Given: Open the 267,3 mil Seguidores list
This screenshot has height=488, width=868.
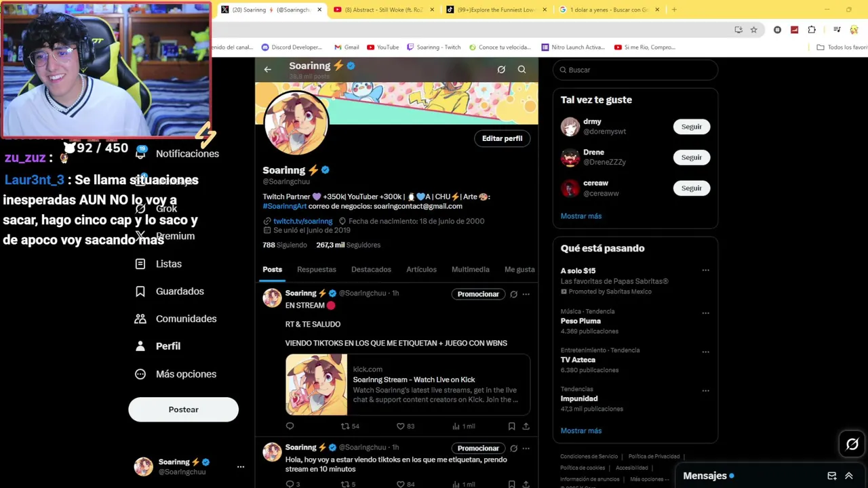Looking at the screenshot, I should coord(348,245).
